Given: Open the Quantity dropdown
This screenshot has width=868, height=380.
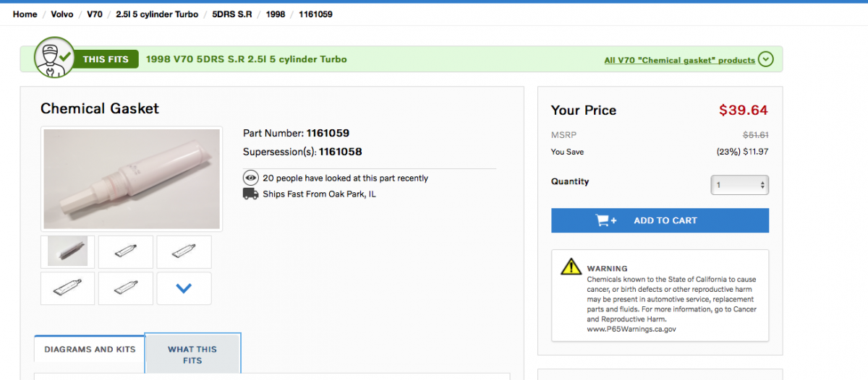Looking at the screenshot, I should click(x=739, y=185).
